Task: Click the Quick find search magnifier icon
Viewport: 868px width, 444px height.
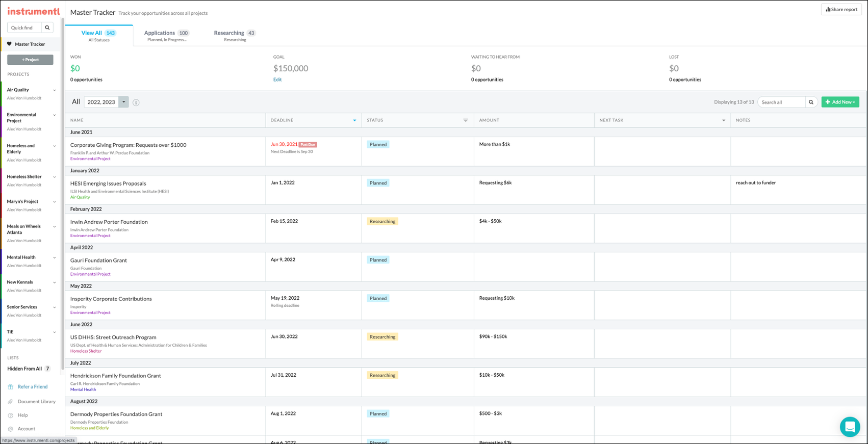Action: coord(47,28)
